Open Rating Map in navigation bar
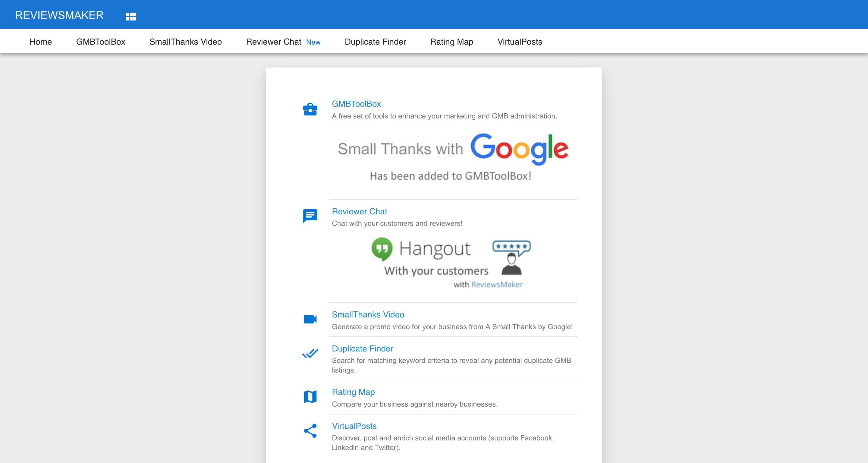 452,42
